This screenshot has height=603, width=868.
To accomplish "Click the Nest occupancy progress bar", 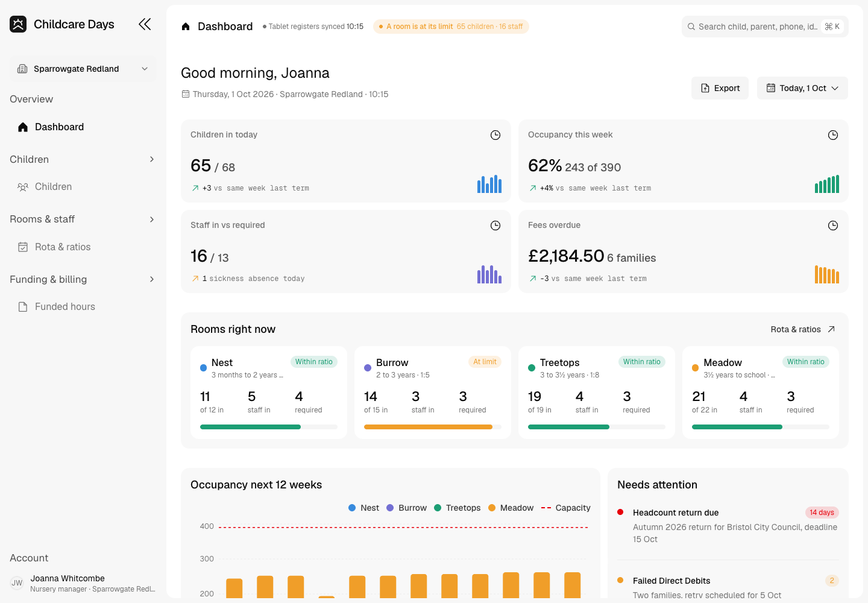I will [x=269, y=427].
